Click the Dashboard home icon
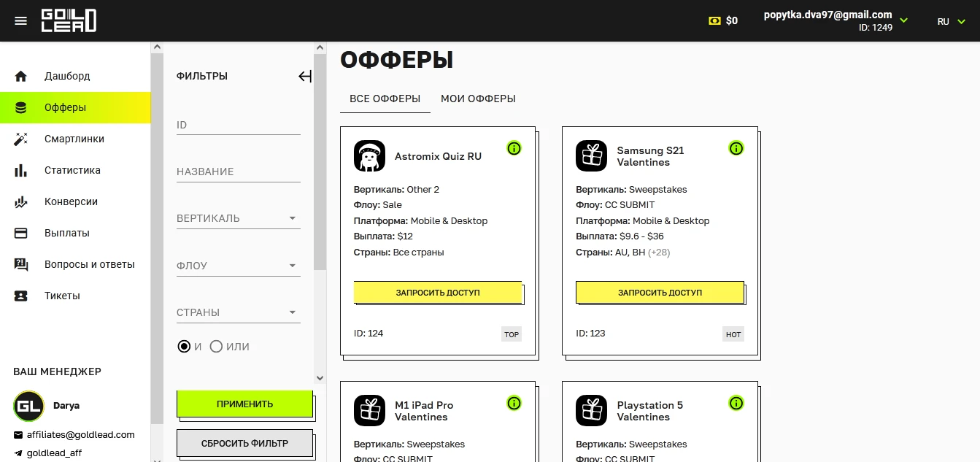 (x=20, y=76)
